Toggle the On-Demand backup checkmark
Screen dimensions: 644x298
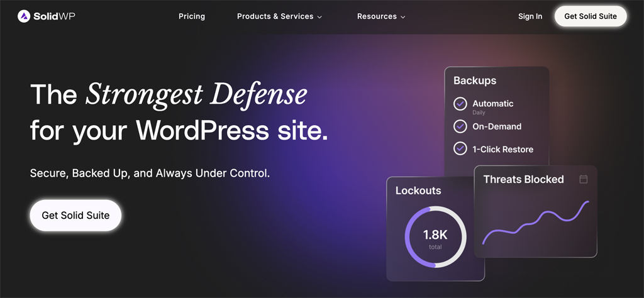460,126
